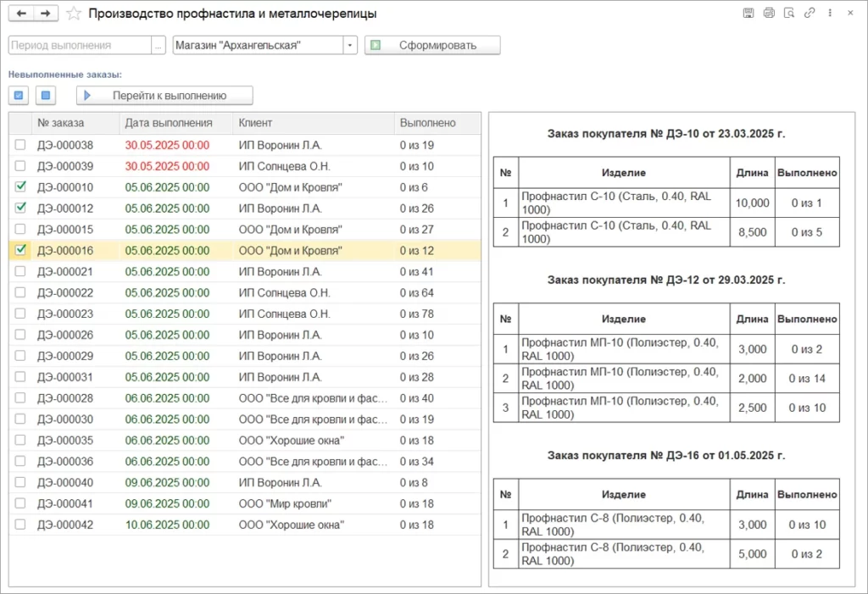
Task: Tick checkbox for order ДЭ-000030
Action: click(x=20, y=419)
